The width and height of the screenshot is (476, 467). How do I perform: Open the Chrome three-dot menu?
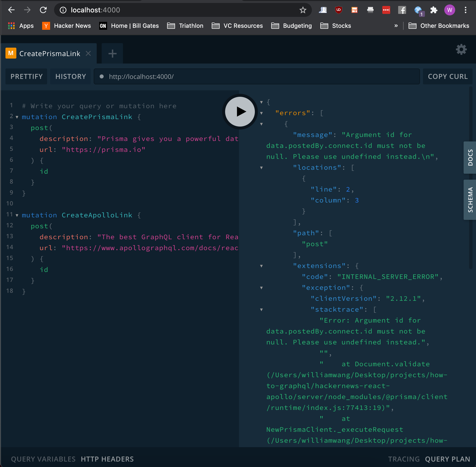pyautogui.click(x=465, y=10)
